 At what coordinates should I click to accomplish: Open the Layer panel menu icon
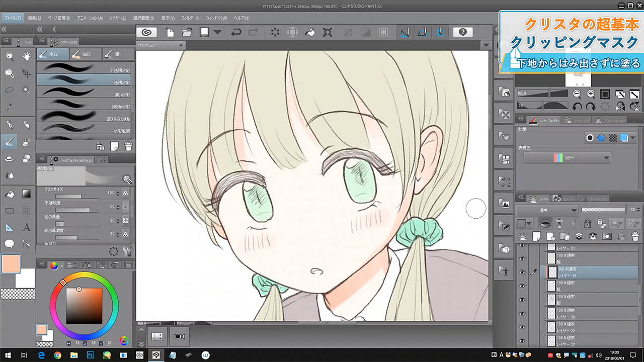click(x=522, y=198)
